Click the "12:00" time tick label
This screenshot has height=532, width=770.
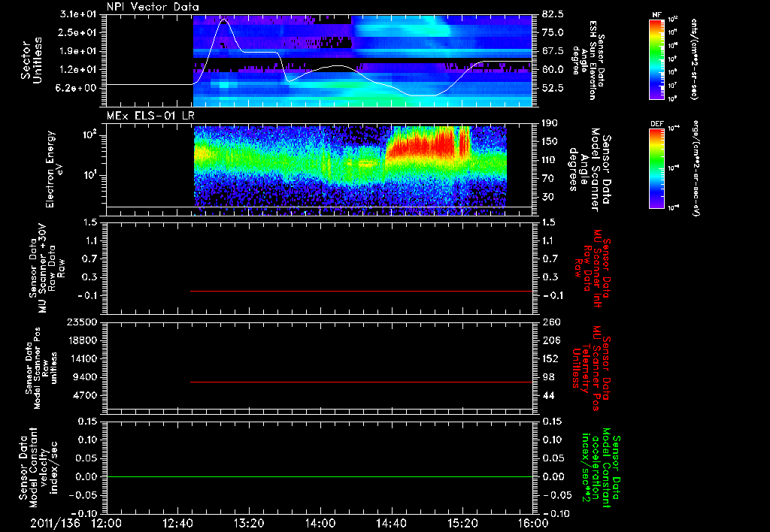[107, 523]
